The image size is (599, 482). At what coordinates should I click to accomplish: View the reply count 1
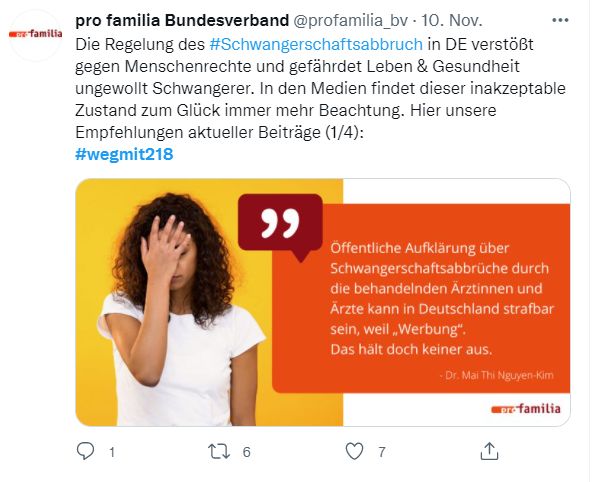pyautogui.click(x=112, y=452)
